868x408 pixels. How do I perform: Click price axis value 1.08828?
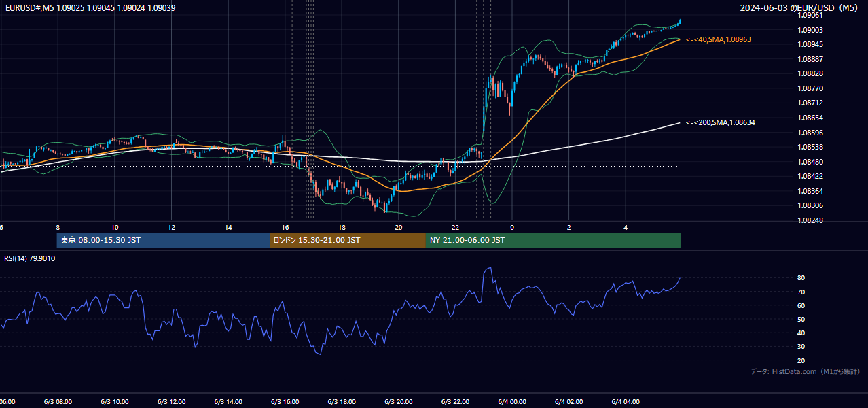(x=810, y=73)
